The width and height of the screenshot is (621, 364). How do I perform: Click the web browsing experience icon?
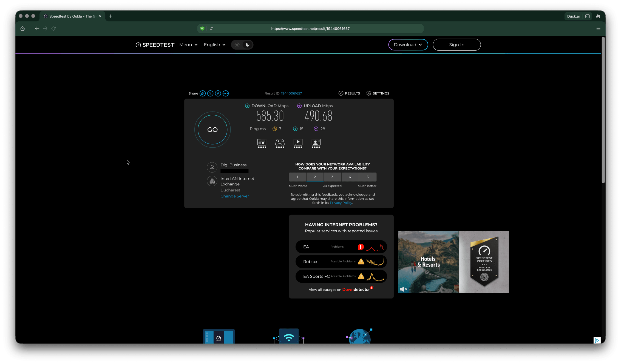coord(262,144)
